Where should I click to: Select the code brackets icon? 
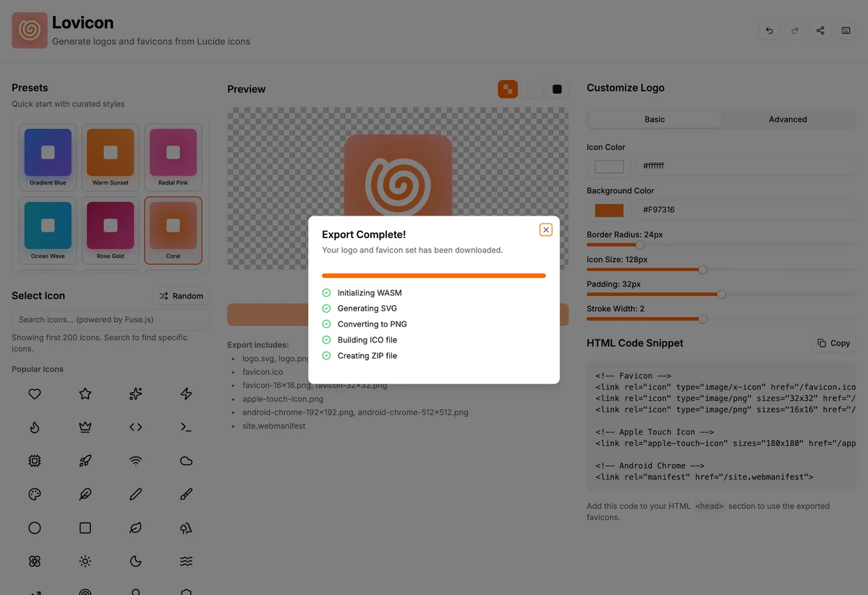[x=135, y=427]
